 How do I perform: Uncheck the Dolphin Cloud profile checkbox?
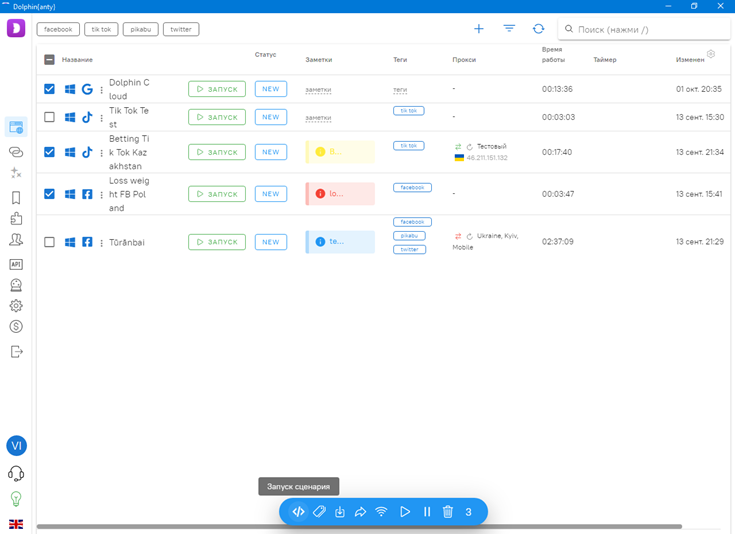50,89
